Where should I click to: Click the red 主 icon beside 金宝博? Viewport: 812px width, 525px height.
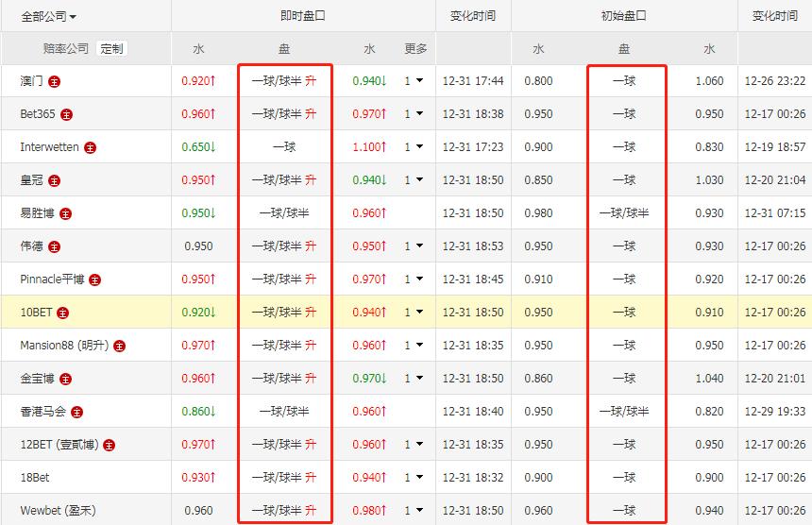66,379
